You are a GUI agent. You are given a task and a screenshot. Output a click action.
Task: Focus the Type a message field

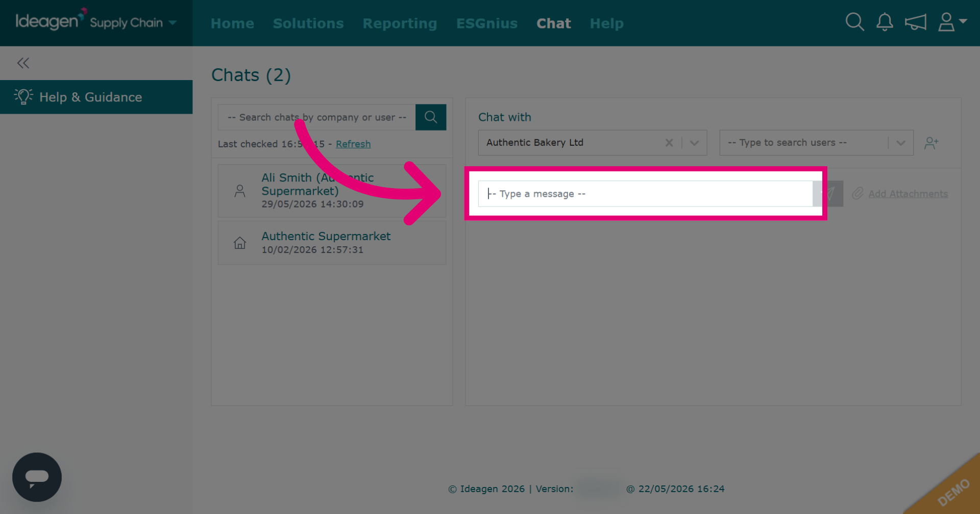(x=645, y=194)
